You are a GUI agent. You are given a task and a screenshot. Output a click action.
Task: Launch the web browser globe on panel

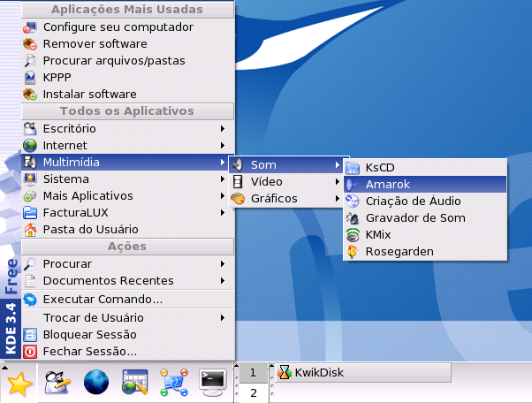96,383
